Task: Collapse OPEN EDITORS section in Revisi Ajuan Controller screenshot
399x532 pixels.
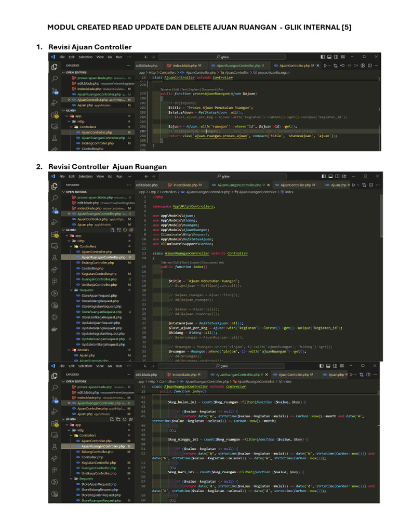Action: pos(63,72)
